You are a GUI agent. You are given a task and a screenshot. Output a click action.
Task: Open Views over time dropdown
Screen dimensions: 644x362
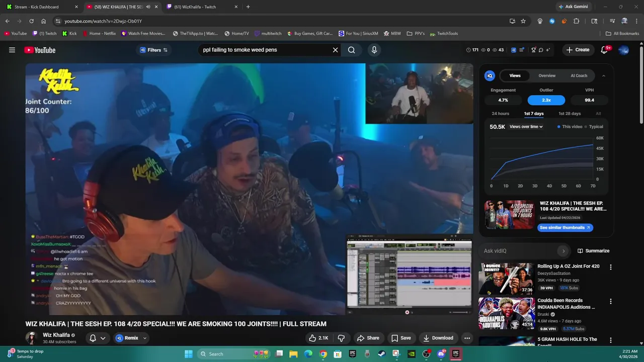(x=526, y=127)
